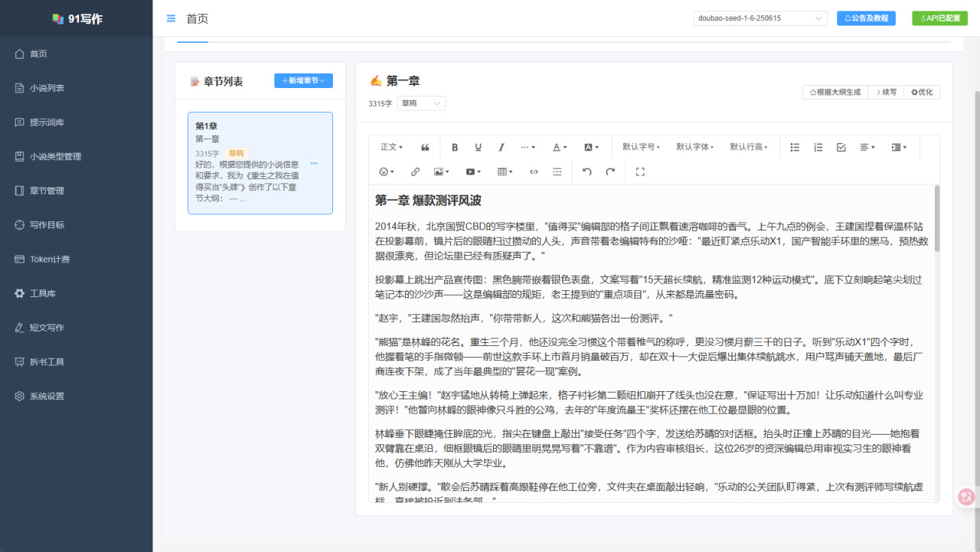
Task: Click the 续写 continue-writing button
Action: tap(885, 92)
